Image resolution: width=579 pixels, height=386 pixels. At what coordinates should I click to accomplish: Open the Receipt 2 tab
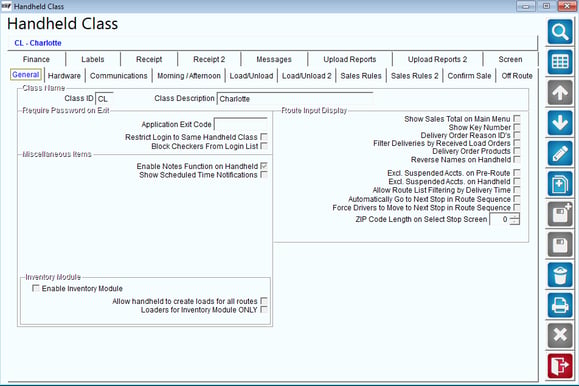[x=209, y=59]
